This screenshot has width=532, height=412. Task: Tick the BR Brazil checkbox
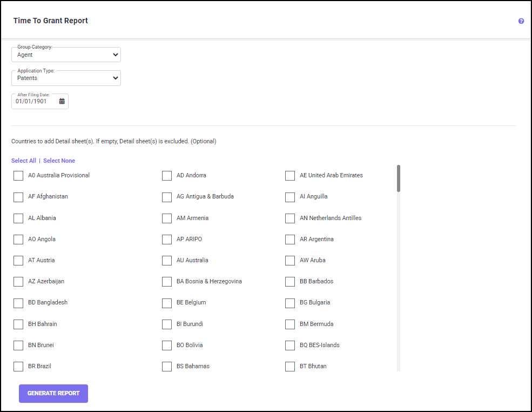pos(18,367)
